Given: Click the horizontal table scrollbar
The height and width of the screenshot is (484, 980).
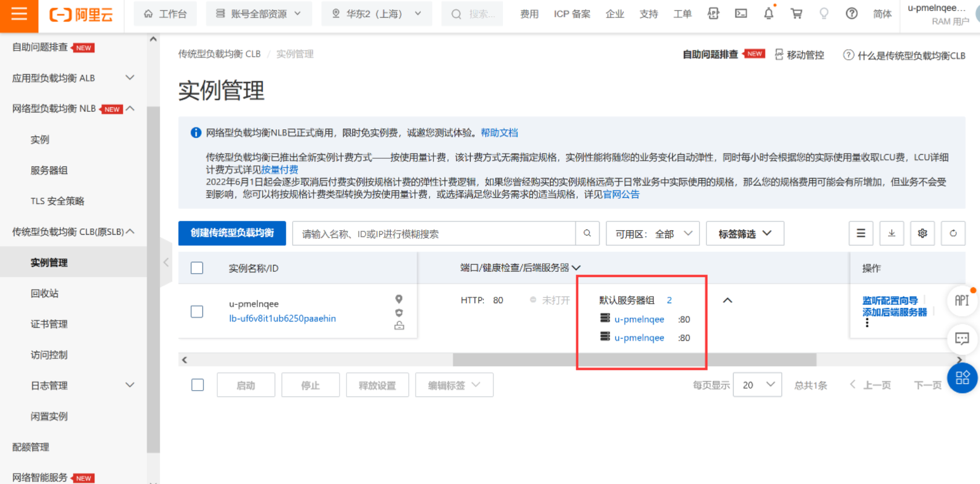Looking at the screenshot, I should point(635,360).
